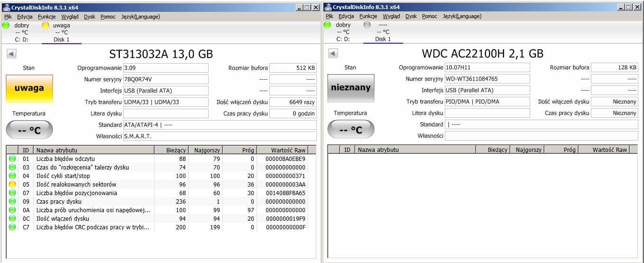Click power-on hours field 0 godzin

click(x=293, y=113)
